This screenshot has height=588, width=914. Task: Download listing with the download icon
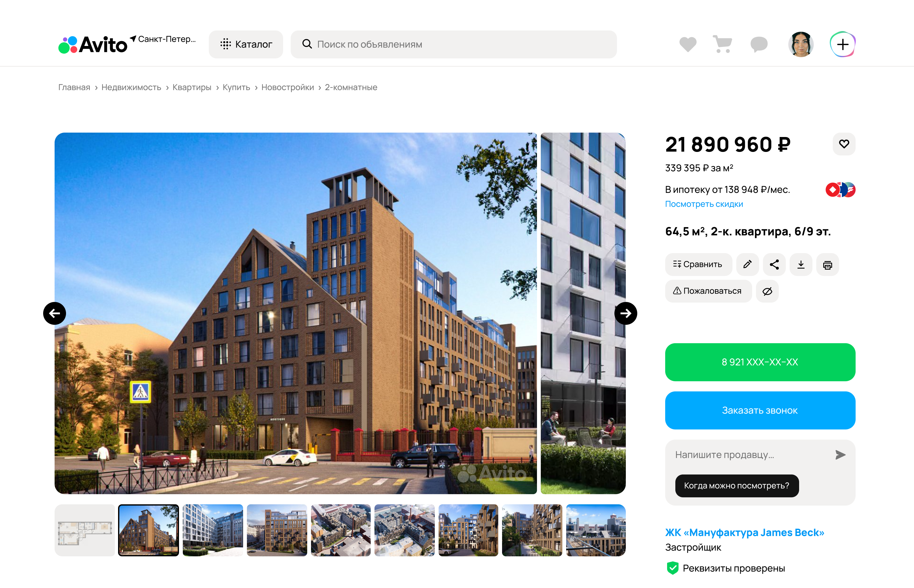[801, 264]
